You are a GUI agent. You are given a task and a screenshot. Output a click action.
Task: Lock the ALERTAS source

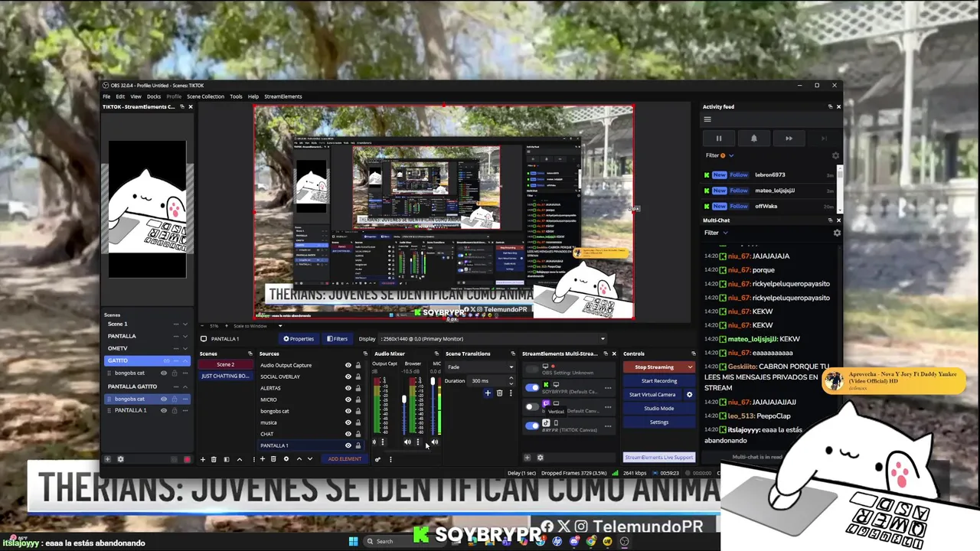[358, 388]
